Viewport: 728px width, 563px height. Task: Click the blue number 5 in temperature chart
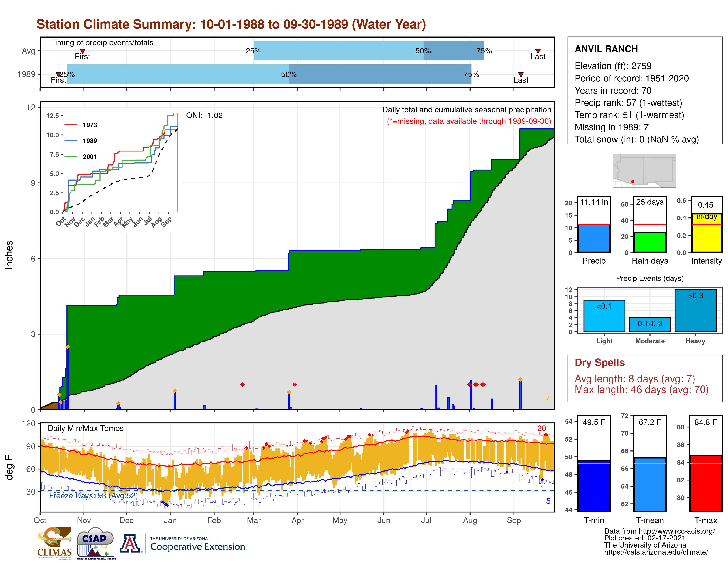pyautogui.click(x=548, y=501)
